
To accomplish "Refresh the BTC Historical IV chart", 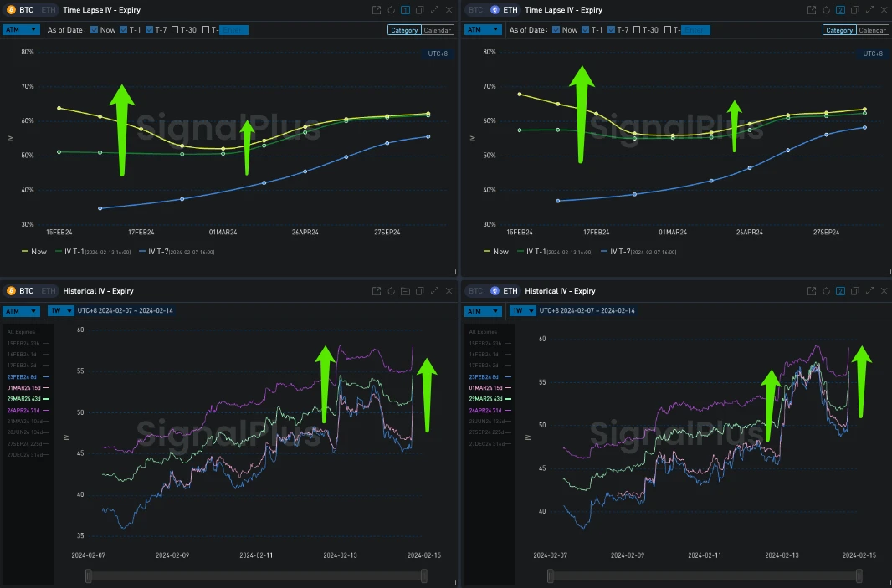I will [392, 291].
